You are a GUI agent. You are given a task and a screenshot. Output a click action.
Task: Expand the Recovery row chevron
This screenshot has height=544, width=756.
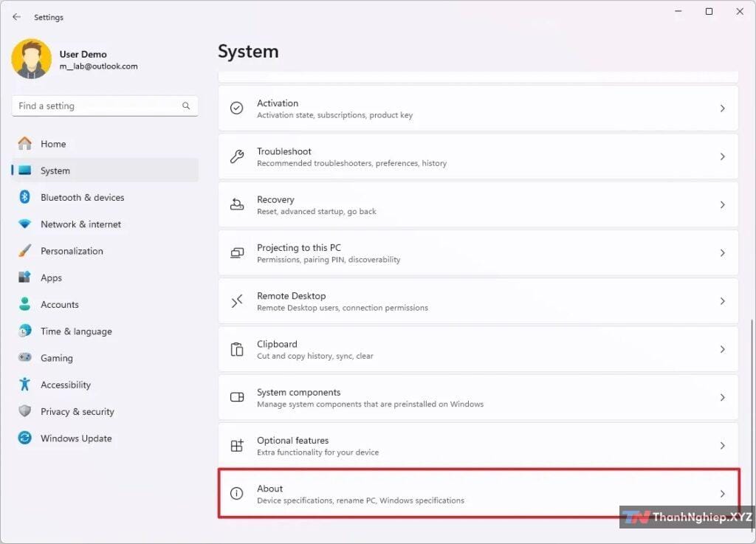tap(722, 204)
